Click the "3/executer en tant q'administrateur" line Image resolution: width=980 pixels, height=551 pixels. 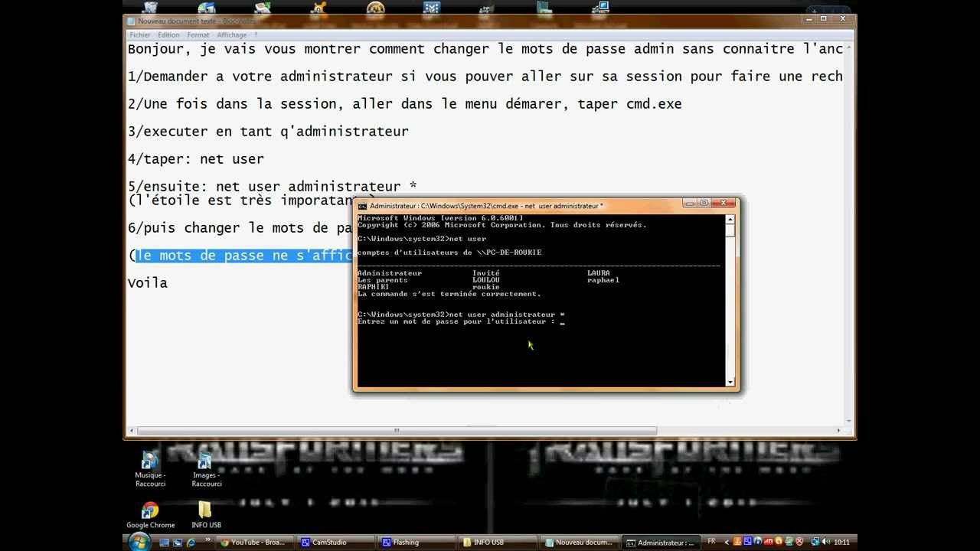coord(268,132)
